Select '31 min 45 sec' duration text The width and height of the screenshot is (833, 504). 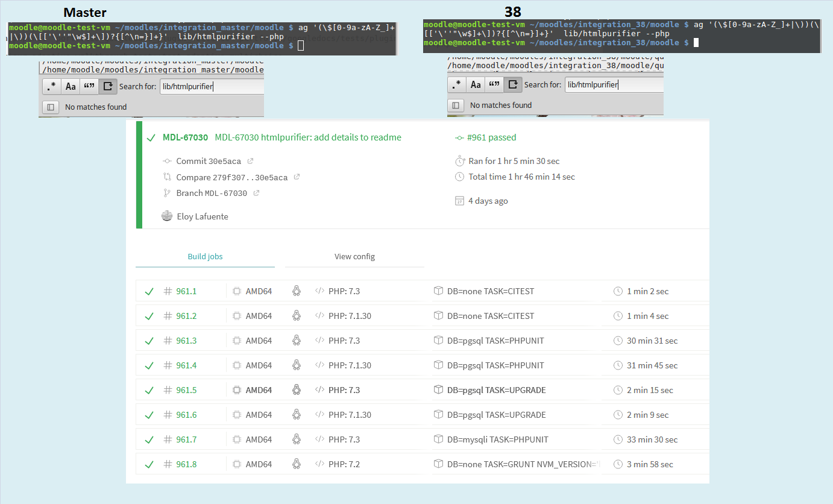[x=652, y=365]
